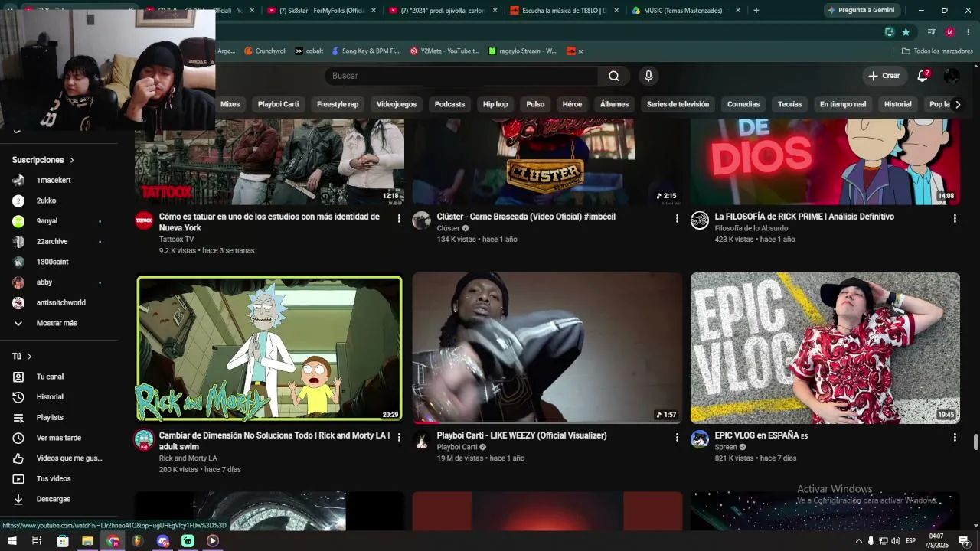
Task: Open the YouTube account avatar menu
Action: click(x=951, y=76)
